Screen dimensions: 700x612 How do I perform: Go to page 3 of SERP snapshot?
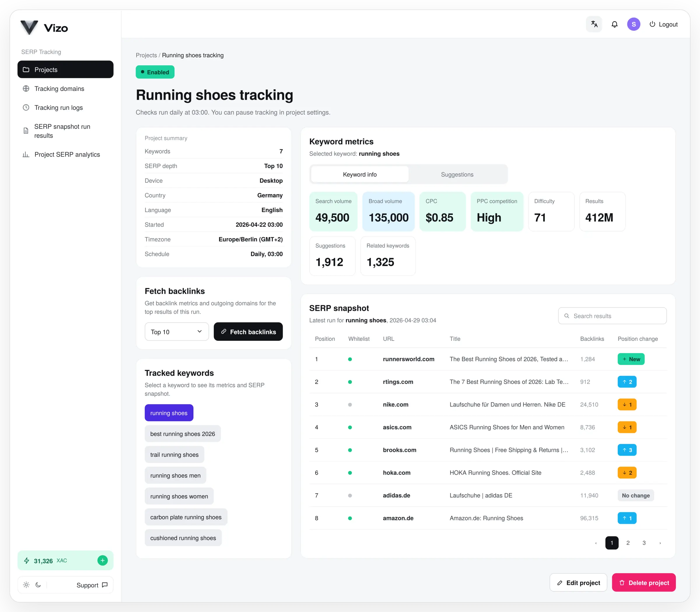pyautogui.click(x=644, y=543)
